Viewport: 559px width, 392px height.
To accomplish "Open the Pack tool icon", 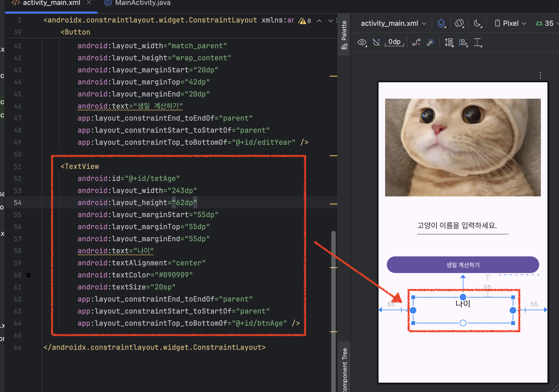I will pos(449,42).
